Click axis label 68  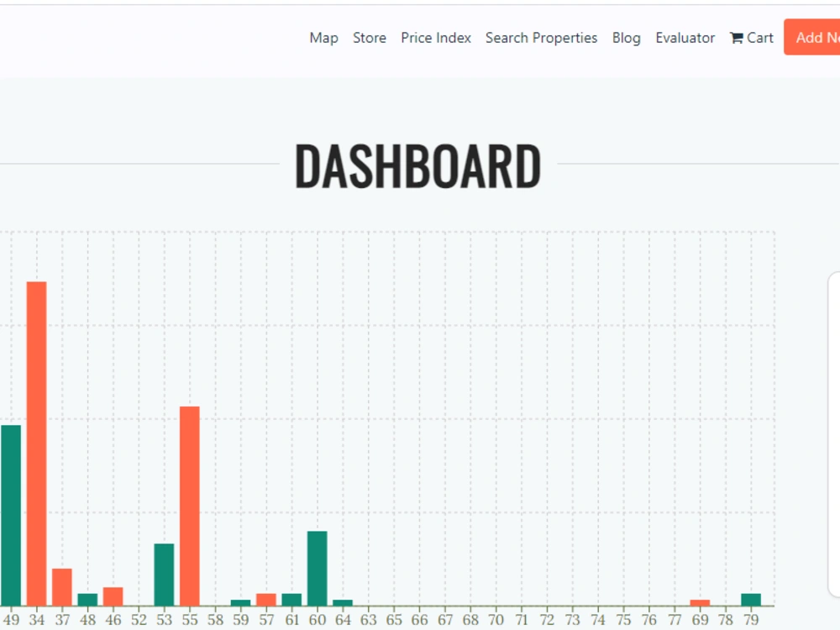pyautogui.click(x=470, y=620)
